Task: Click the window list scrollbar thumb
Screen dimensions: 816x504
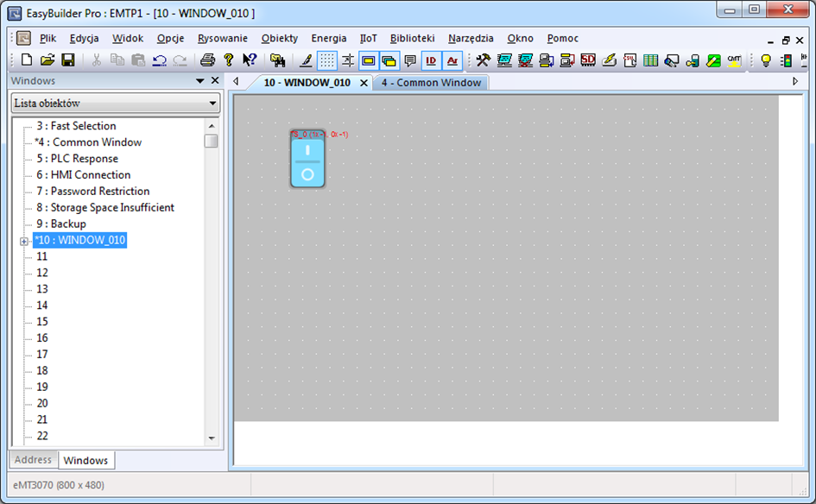Action: click(x=211, y=141)
